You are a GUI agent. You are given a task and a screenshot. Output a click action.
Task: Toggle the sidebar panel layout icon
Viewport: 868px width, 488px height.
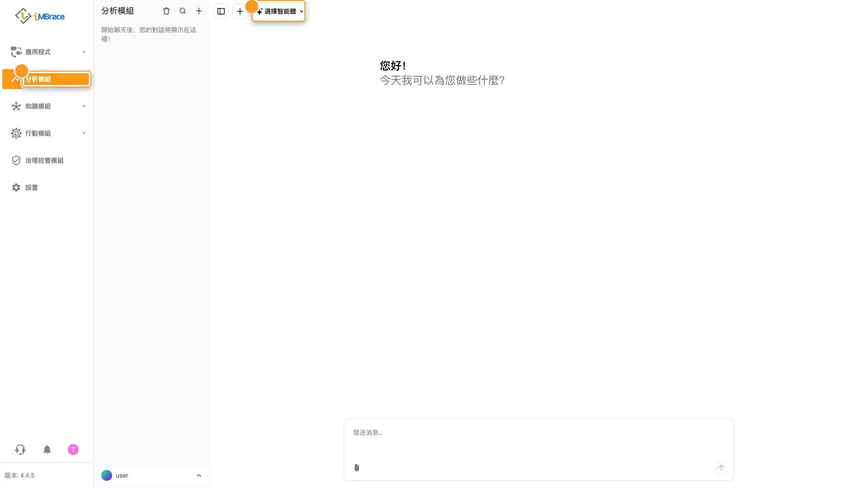click(221, 11)
